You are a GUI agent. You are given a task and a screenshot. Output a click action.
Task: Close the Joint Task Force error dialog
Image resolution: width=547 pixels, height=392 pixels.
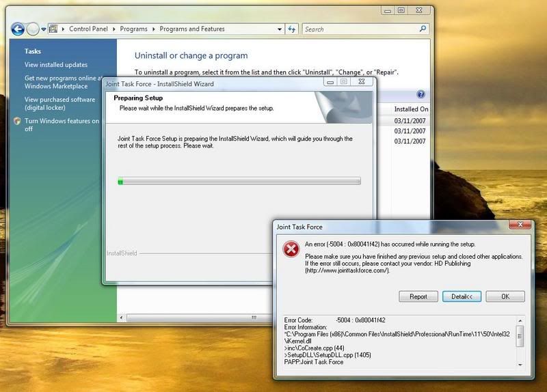520,225
